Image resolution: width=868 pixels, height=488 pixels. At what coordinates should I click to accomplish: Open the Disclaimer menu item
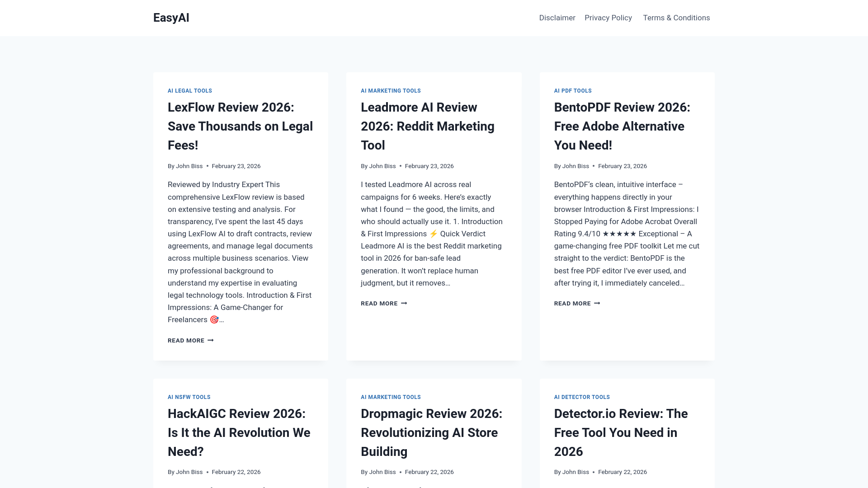pos(557,18)
